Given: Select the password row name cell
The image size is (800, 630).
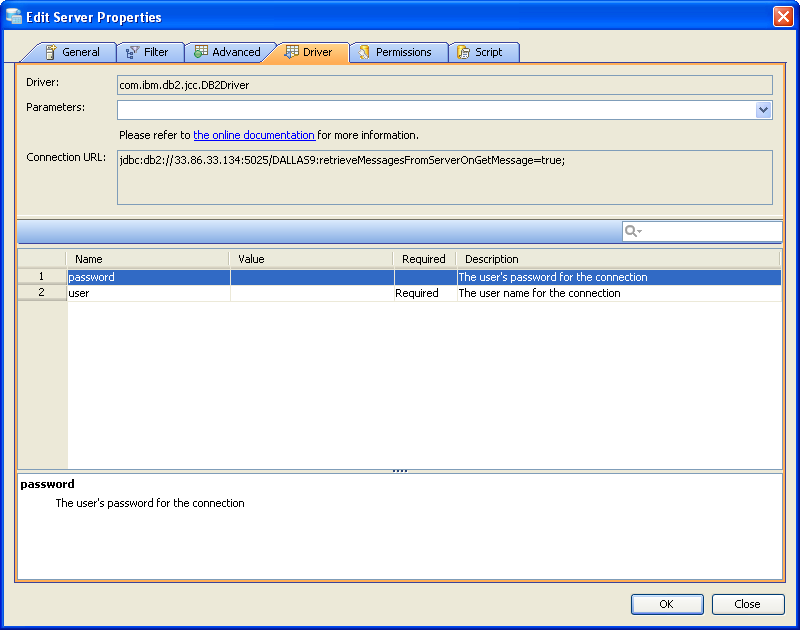Looking at the screenshot, I should tap(148, 277).
